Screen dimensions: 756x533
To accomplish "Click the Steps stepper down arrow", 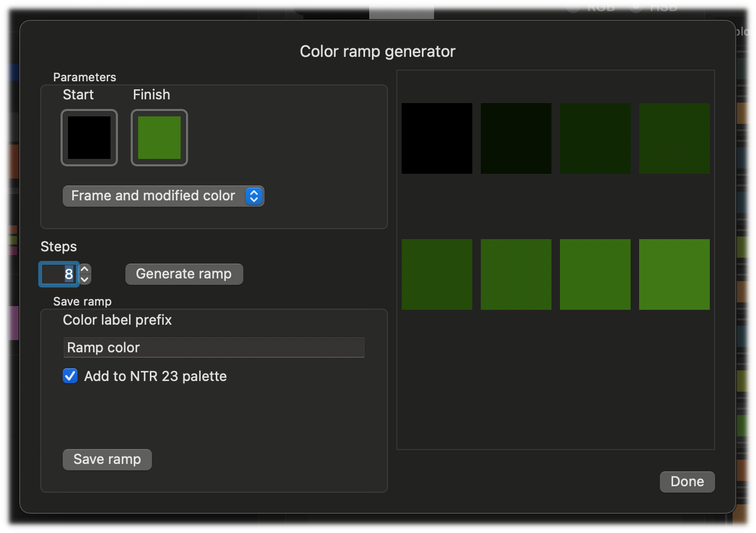I will pyautogui.click(x=84, y=280).
